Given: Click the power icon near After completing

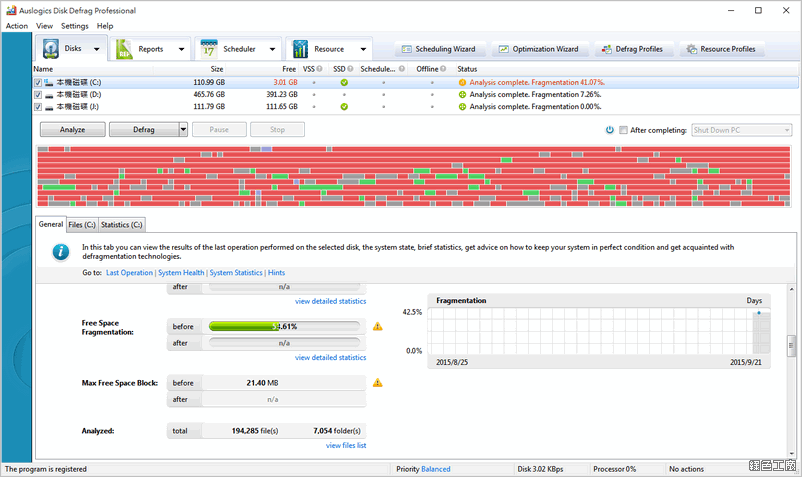Looking at the screenshot, I should (x=610, y=130).
